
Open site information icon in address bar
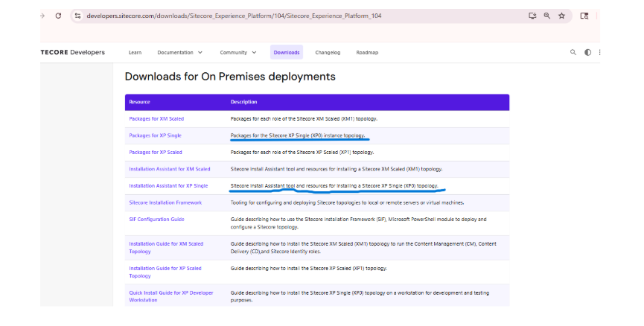point(77,16)
